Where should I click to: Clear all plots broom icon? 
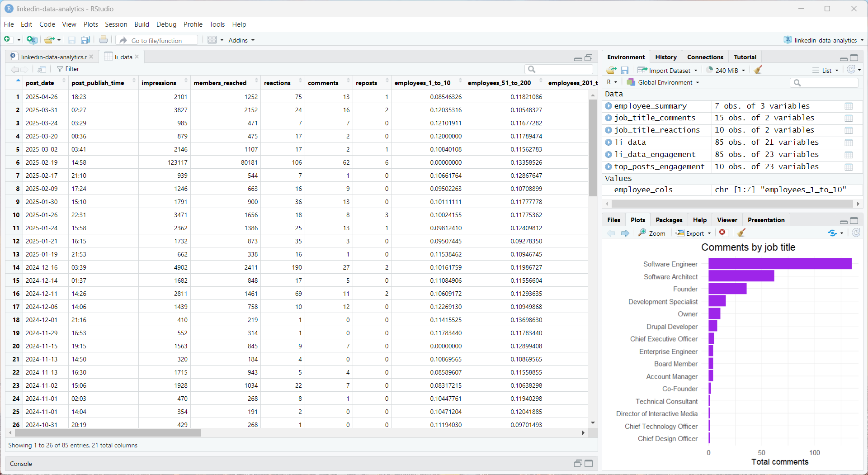tap(741, 233)
